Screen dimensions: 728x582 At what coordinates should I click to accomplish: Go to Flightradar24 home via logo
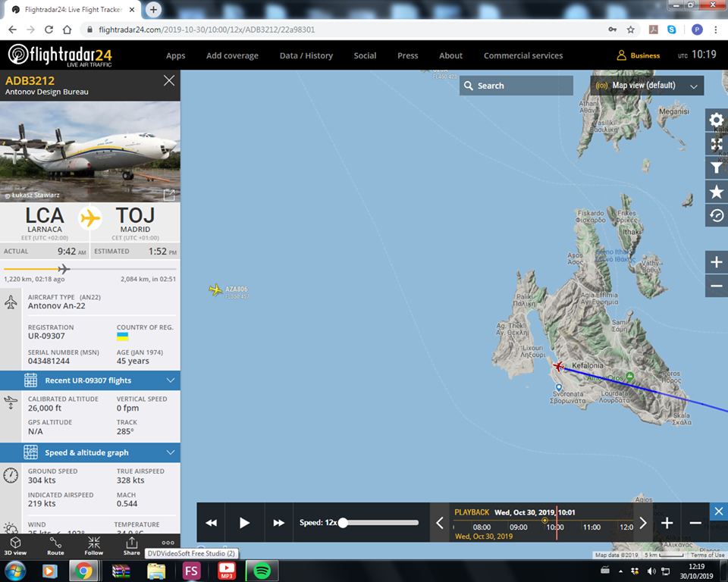click(x=60, y=55)
